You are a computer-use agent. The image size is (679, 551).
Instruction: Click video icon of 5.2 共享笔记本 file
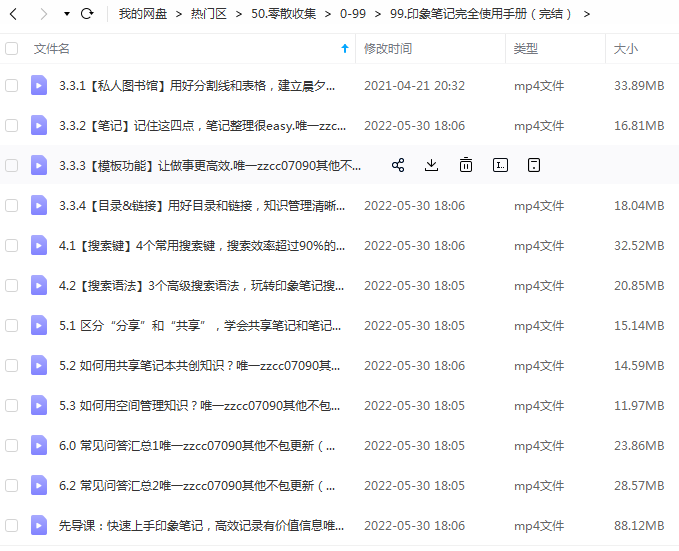click(39, 365)
